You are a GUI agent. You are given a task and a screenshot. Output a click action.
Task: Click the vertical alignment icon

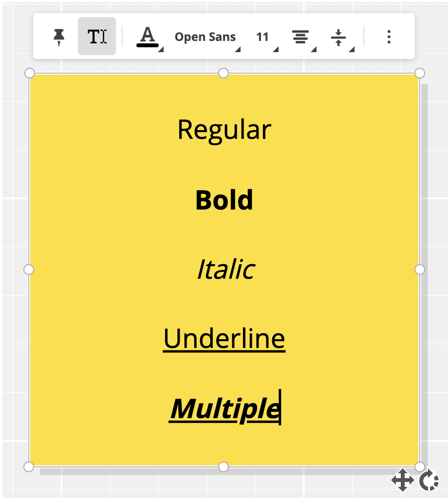click(339, 36)
